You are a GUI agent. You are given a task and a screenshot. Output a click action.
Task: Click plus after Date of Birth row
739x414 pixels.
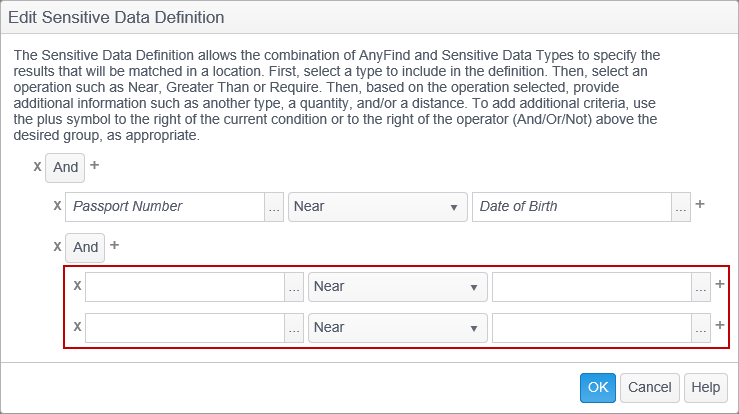[x=700, y=205]
